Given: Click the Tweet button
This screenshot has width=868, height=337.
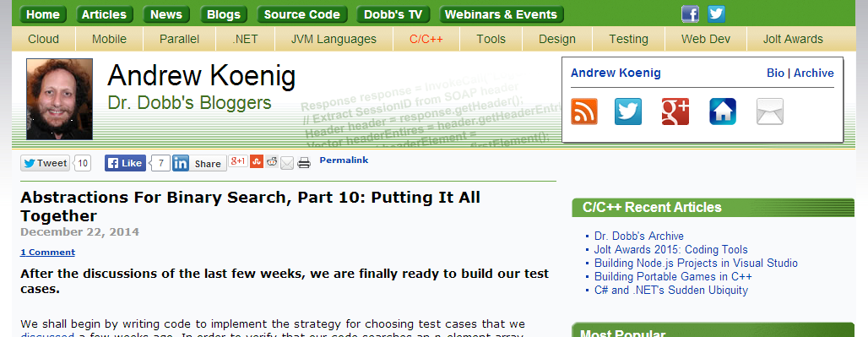Looking at the screenshot, I should pos(45,163).
